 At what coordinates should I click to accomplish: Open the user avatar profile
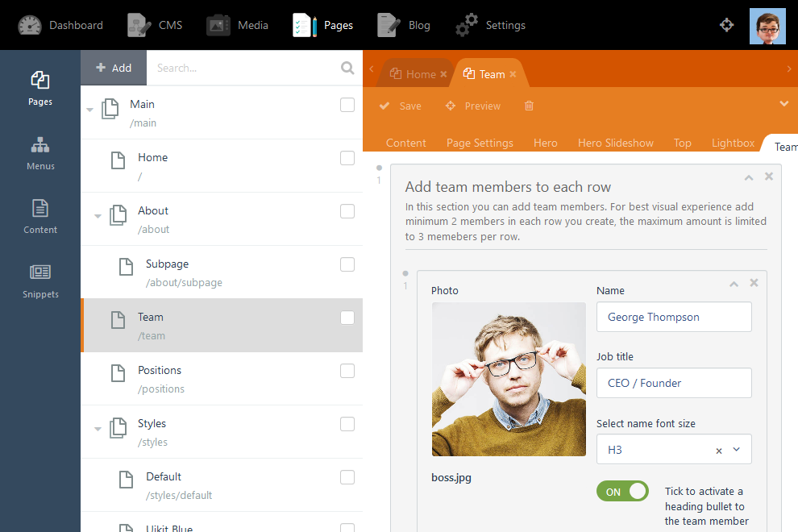tap(767, 26)
